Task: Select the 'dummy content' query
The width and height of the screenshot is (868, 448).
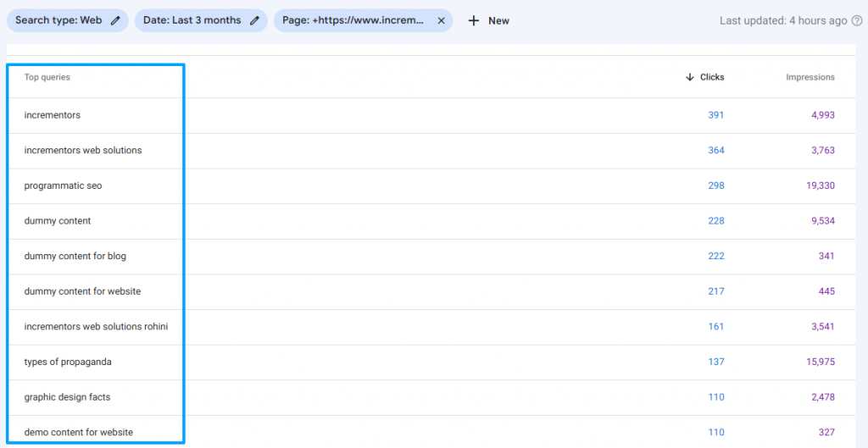Action: [58, 221]
